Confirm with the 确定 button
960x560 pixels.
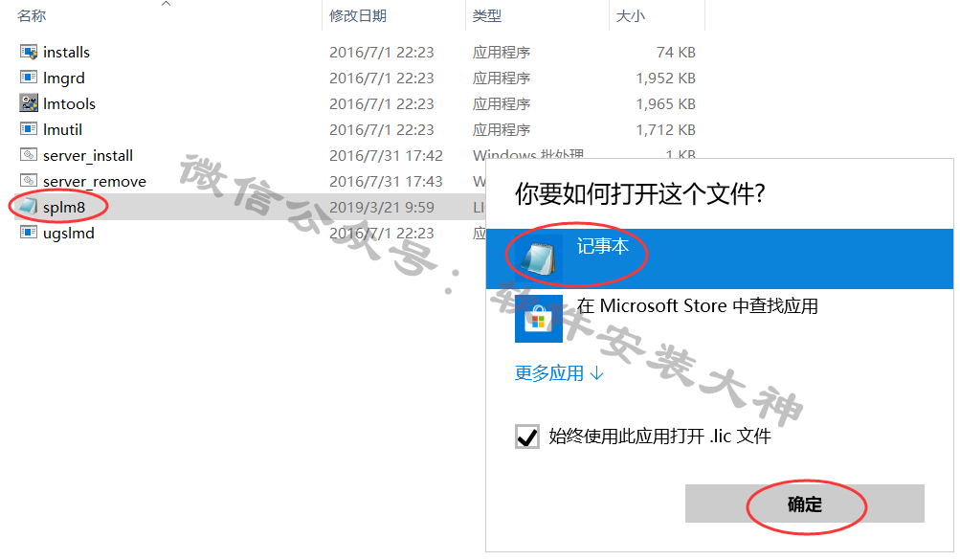pos(805,504)
